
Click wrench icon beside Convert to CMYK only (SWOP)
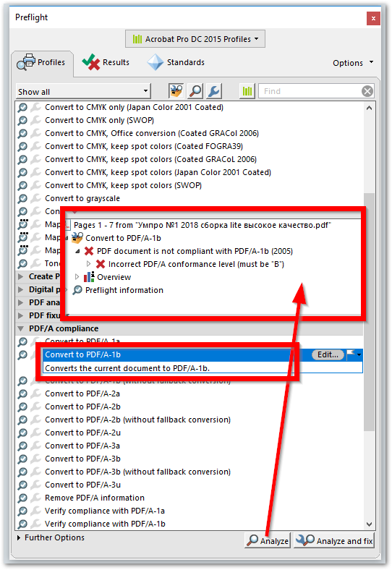coord(35,120)
